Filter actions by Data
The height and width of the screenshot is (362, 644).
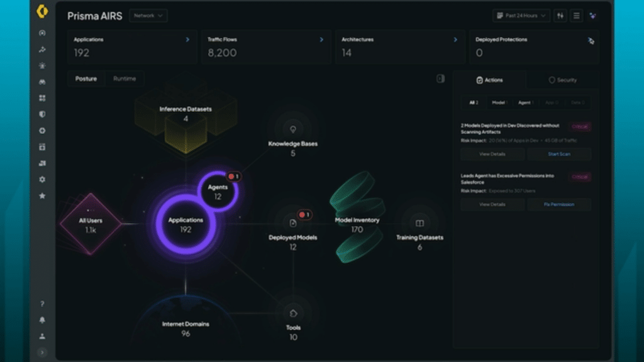577,102
